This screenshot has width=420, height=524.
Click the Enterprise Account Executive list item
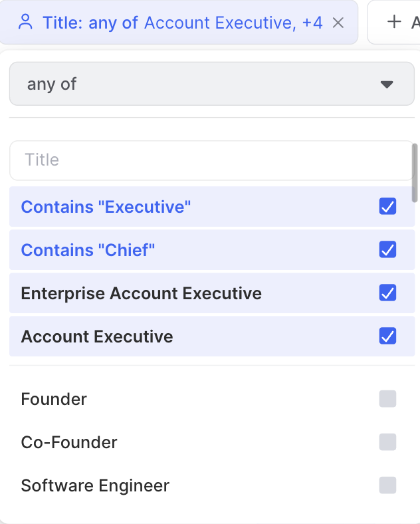(141, 293)
